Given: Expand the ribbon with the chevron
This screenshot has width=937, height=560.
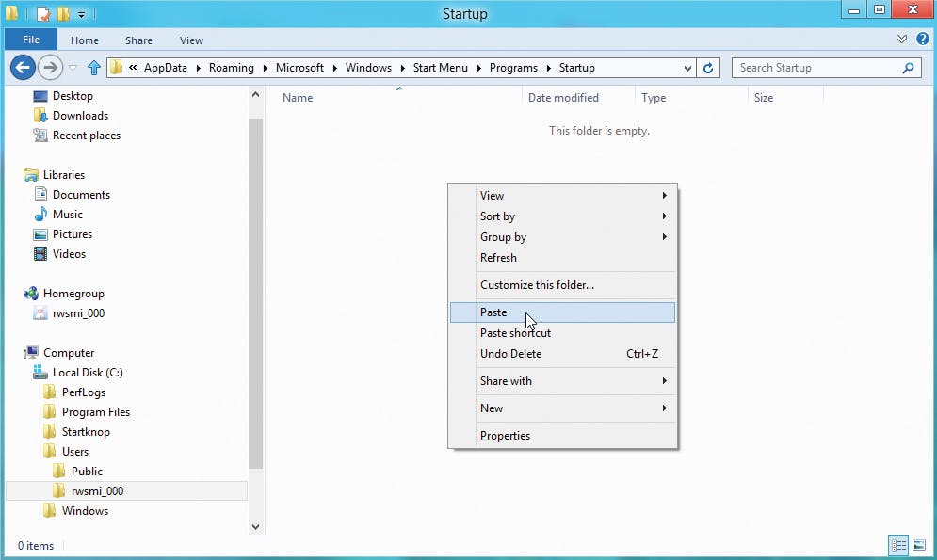Looking at the screenshot, I should click(902, 40).
